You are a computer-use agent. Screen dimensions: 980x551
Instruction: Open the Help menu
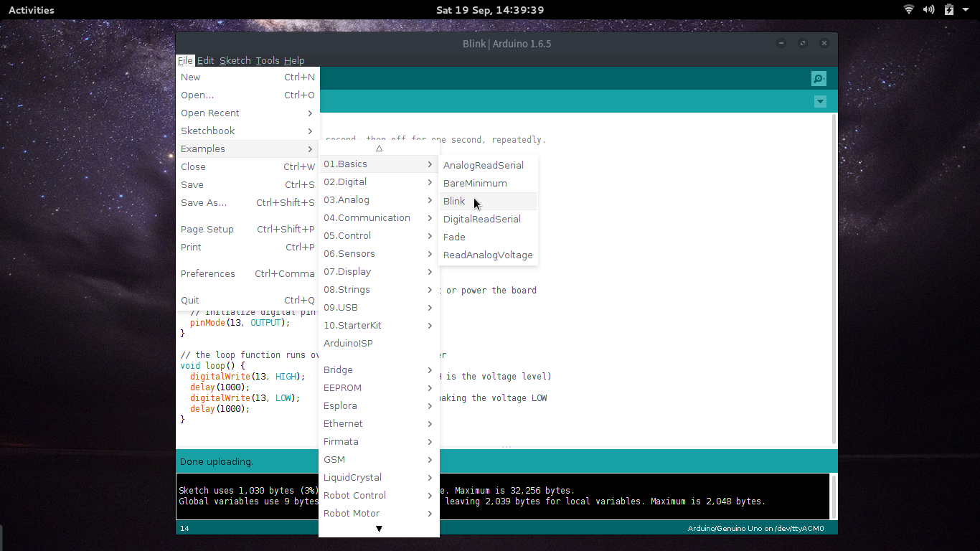click(x=294, y=61)
